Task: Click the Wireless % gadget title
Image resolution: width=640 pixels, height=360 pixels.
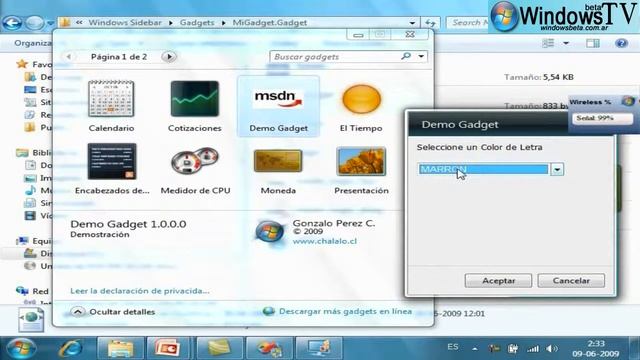Action: [590, 102]
